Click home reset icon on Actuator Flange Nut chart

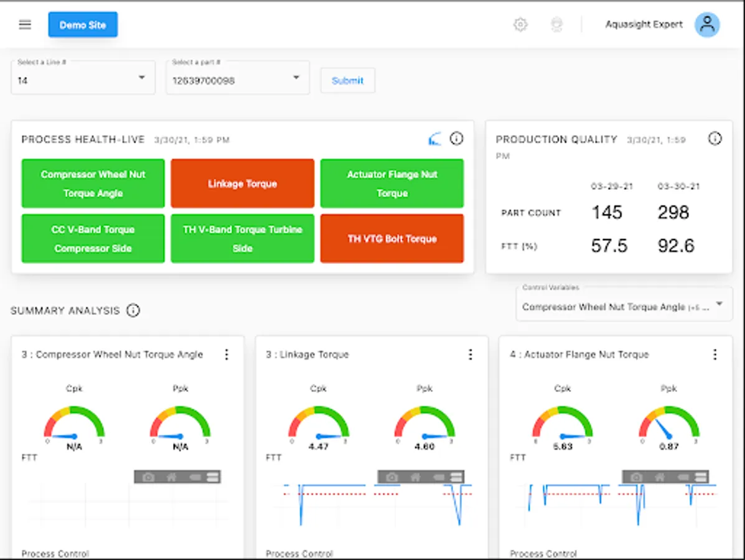click(660, 477)
